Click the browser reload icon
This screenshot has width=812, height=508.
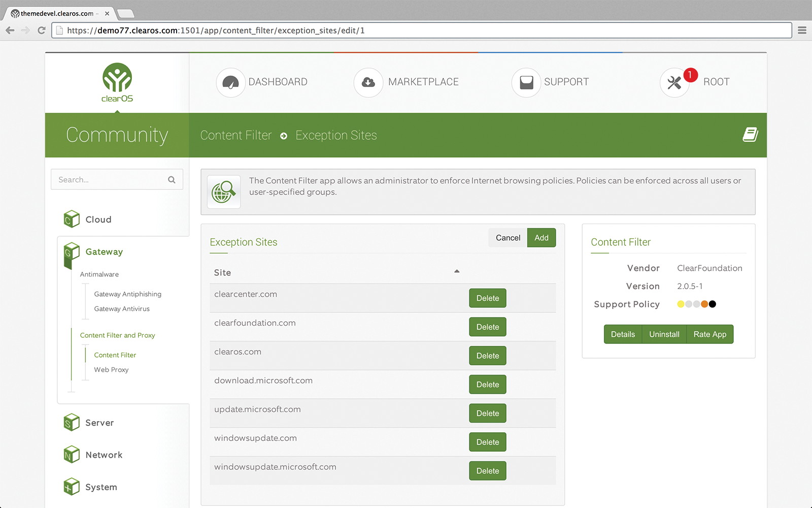pos(42,30)
